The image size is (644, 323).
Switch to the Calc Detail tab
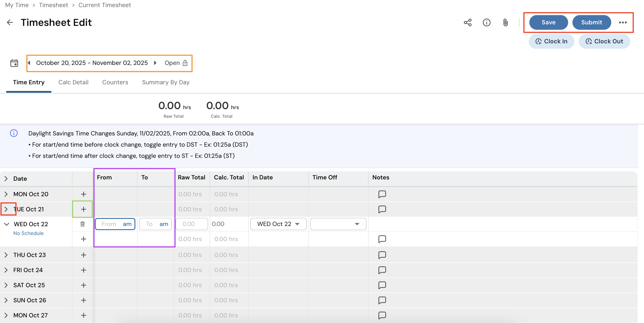point(73,82)
